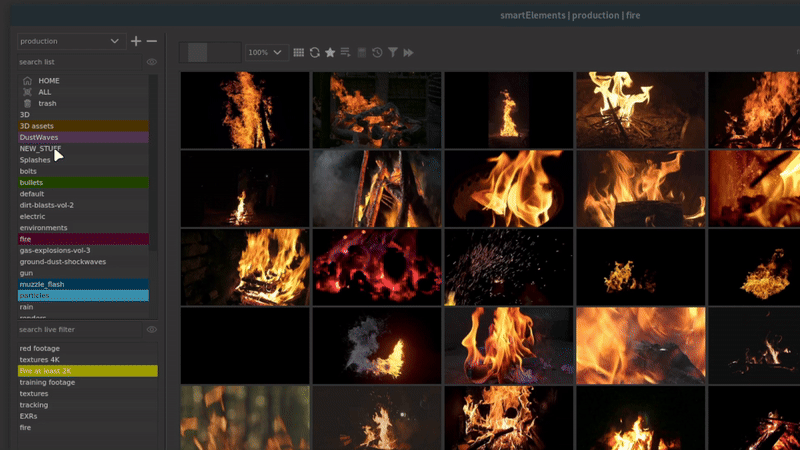This screenshot has height=450, width=800.
Task: Select the default list
Action: [x=83, y=194]
